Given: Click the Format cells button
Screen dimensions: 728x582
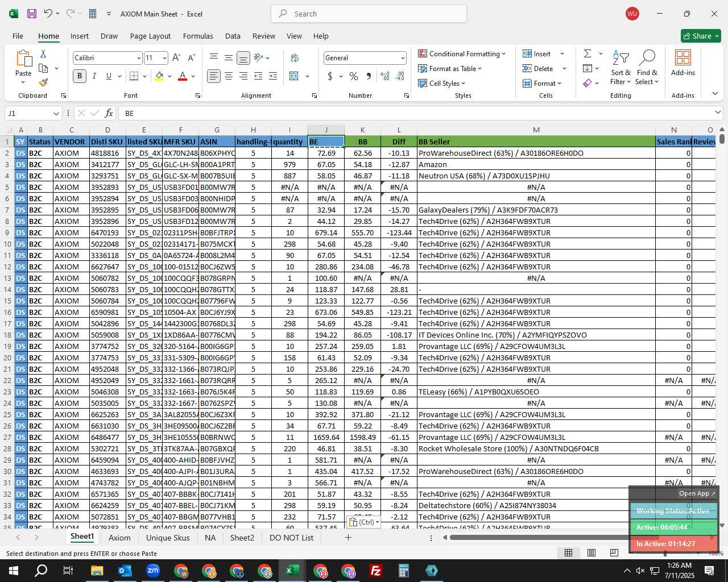Looking at the screenshot, I should pos(543,83).
